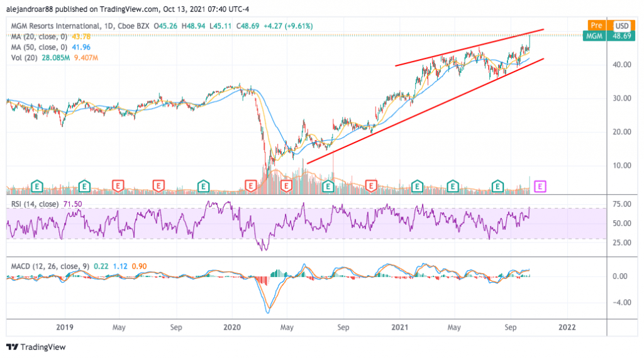This screenshot has width=644, height=358.
Task: Click the low value L45.11
Action: [220, 26]
